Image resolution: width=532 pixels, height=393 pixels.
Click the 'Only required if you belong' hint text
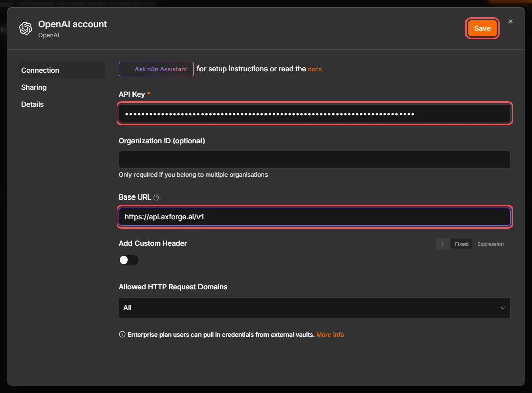point(193,175)
